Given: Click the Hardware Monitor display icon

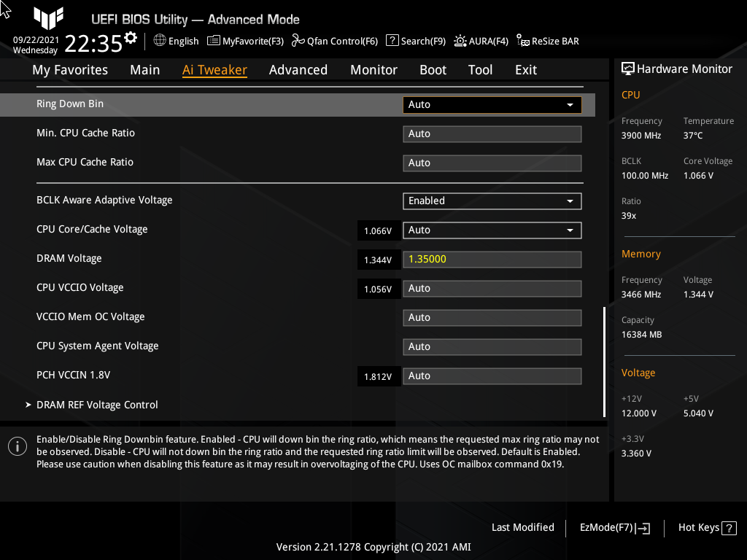Looking at the screenshot, I should (628, 69).
